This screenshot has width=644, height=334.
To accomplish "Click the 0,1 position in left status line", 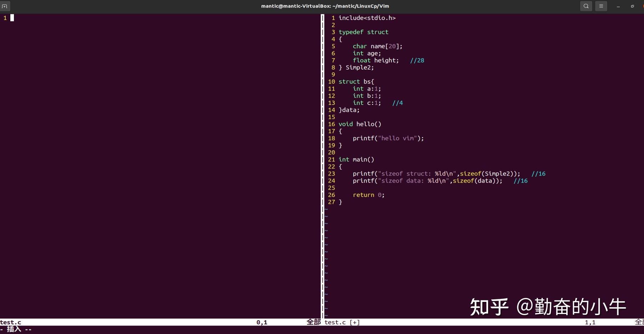I will 262,322.
